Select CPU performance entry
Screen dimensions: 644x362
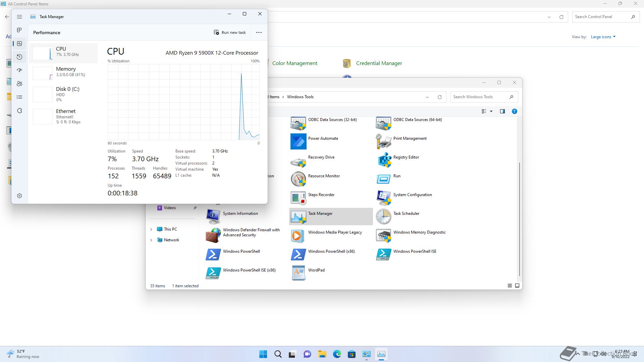[63, 53]
